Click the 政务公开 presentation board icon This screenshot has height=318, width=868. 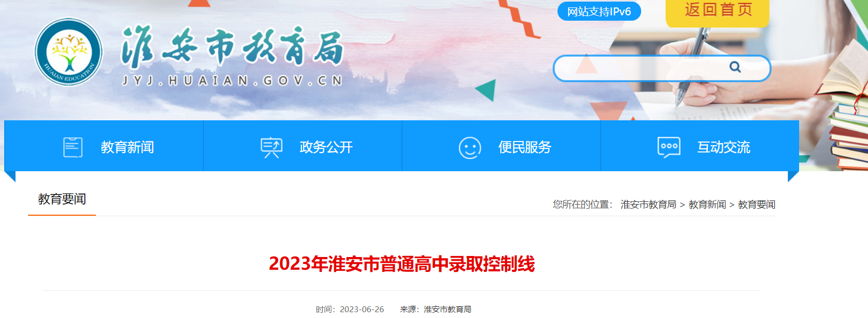tap(272, 147)
